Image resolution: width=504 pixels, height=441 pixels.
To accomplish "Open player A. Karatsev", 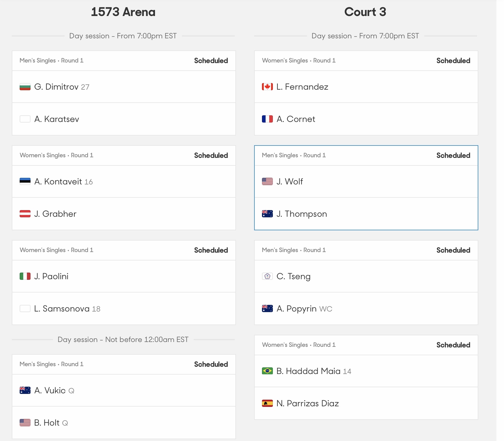I will tap(57, 119).
